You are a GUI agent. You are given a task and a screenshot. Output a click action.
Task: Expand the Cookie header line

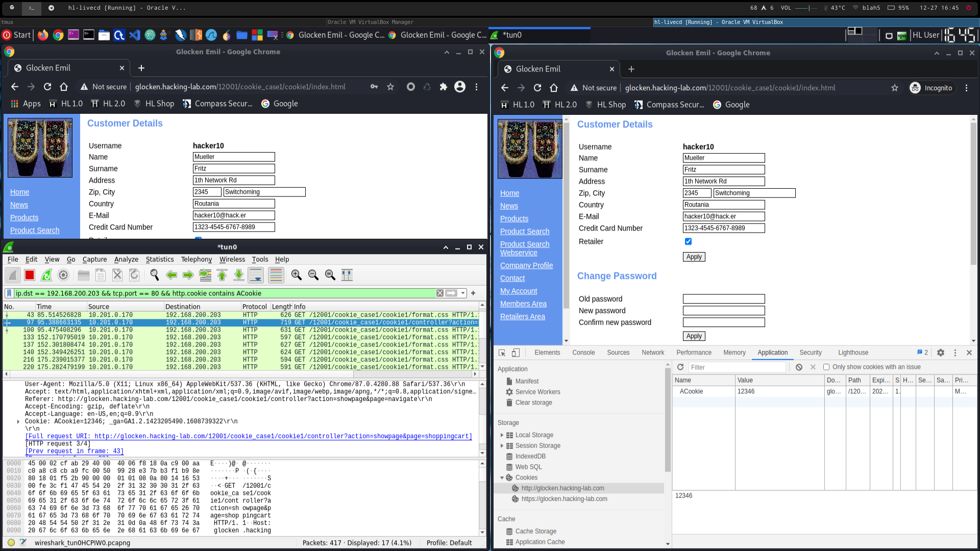tap(18, 421)
